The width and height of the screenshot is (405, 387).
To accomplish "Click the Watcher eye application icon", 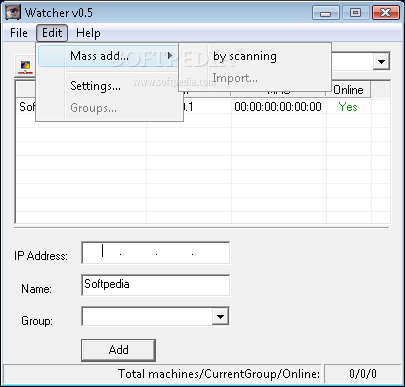I will 13,13.
